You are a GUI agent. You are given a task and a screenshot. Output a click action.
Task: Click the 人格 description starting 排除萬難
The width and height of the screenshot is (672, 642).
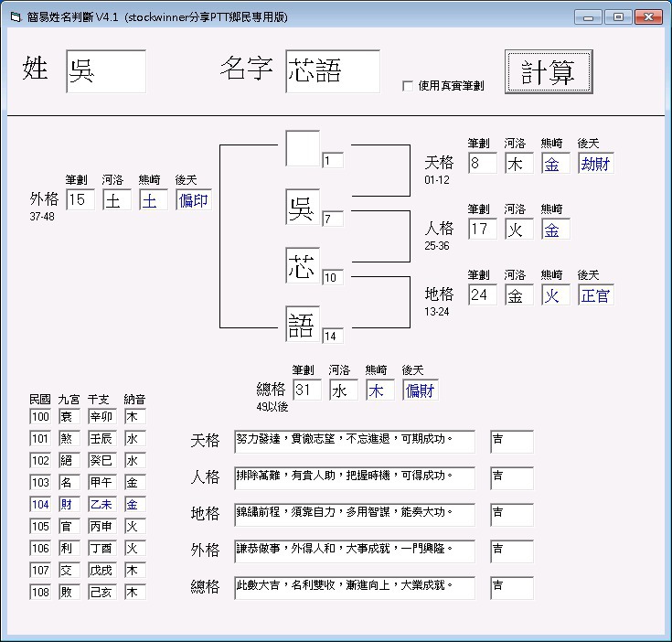click(355, 478)
